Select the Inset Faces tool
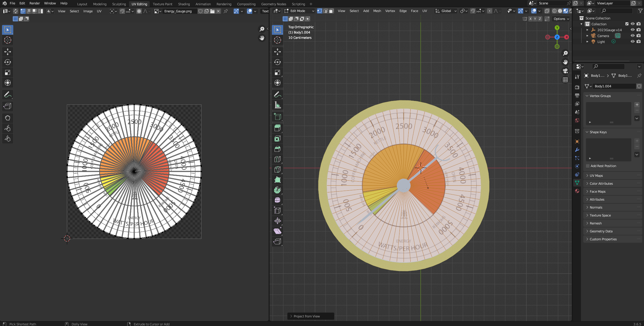644x326 pixels. pyautogui.click(x=277, y=139)
